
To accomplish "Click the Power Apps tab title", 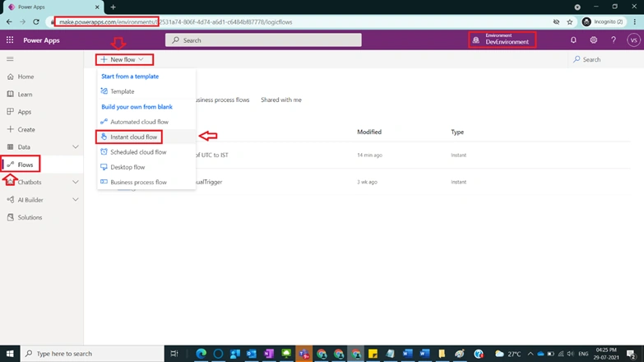I will 31,7.
